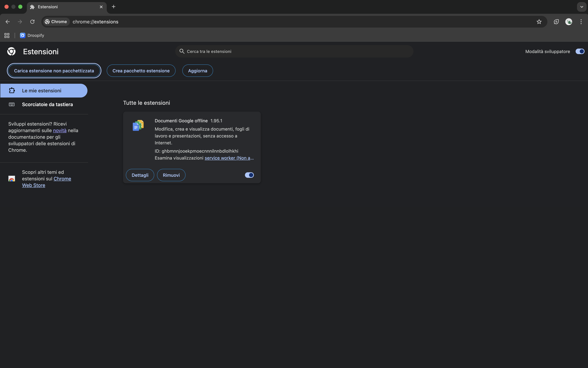The width and height of the screenshot is (588, 368).
Task: Open the profile avatar menu
Action: pos(569,22)
